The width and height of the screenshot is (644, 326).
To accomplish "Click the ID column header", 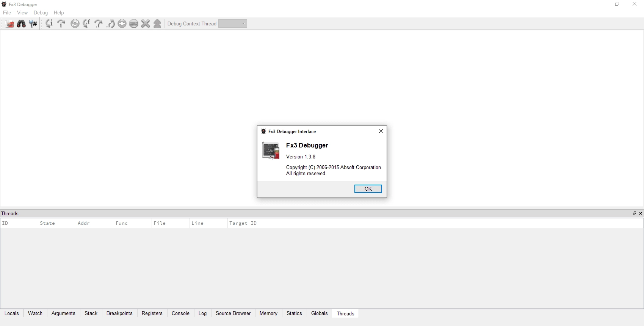I will 19,223.
